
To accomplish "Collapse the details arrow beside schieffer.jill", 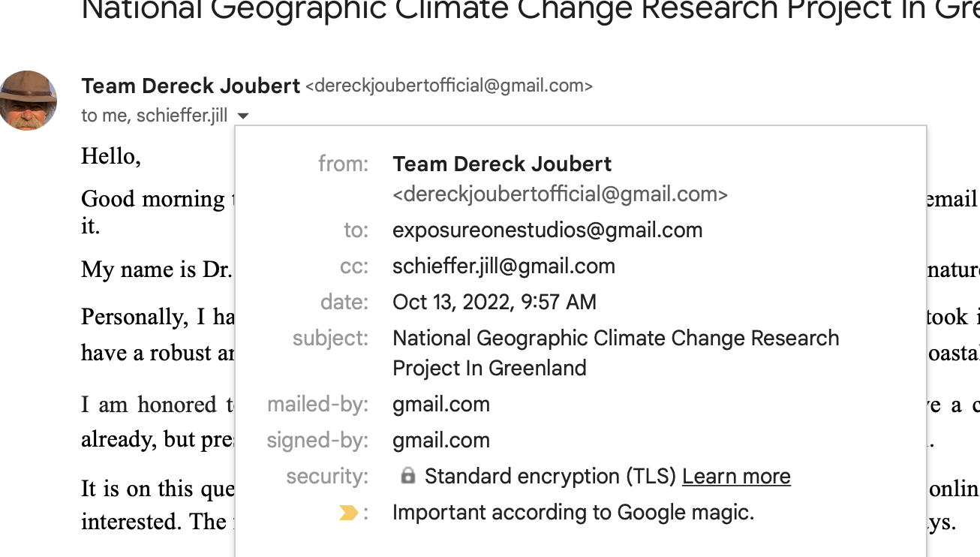I will click(242, 116).
